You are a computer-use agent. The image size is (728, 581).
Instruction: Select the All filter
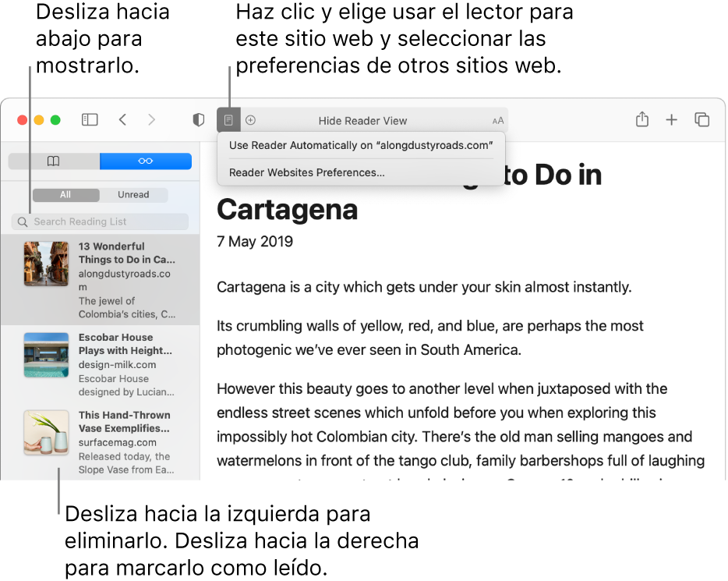tap(65, 195)
